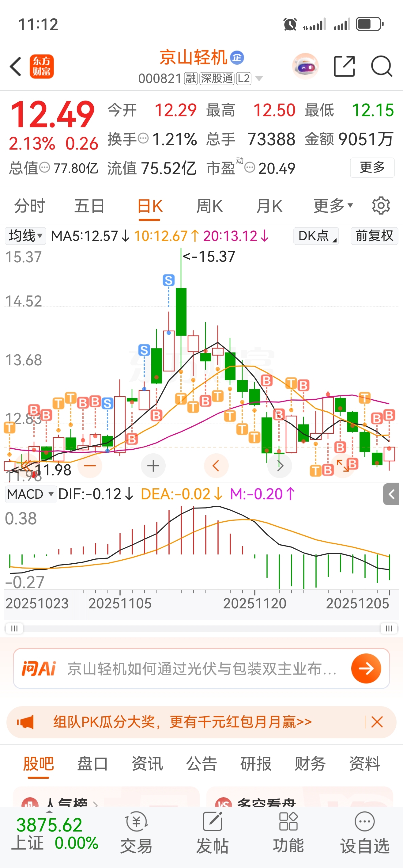The image size is (403, 868).
Task: Select the 日K tab
Action: (149, 206)
